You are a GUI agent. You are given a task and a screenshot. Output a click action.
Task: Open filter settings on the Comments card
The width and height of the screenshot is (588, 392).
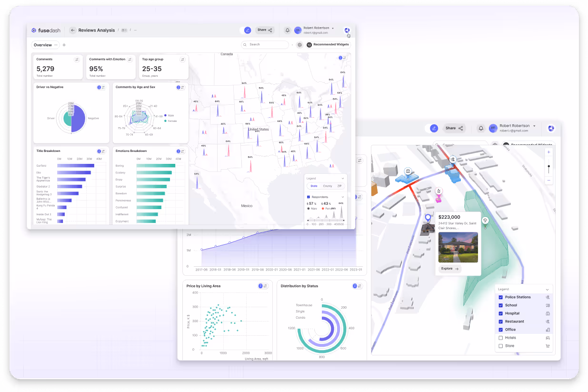point(77,60)
